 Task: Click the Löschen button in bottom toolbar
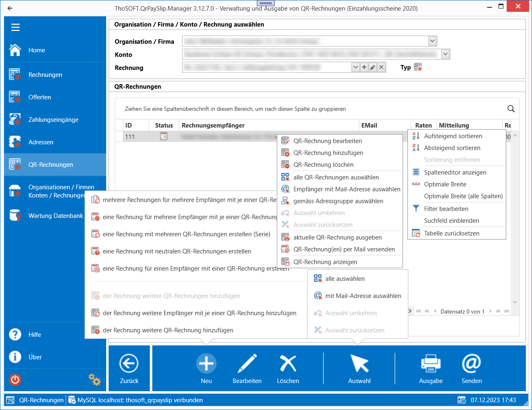[x=288, y=368]
